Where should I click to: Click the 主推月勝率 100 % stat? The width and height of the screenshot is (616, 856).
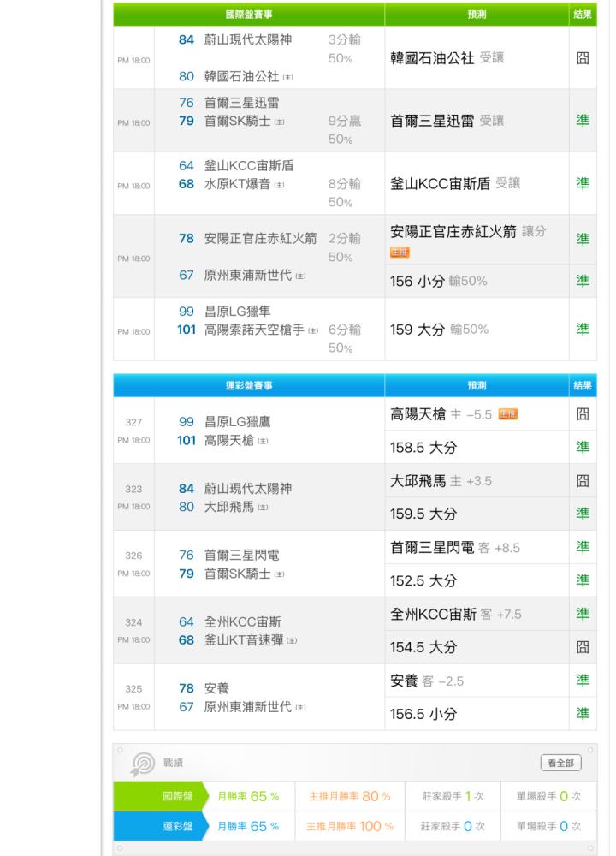coord(350,827)
